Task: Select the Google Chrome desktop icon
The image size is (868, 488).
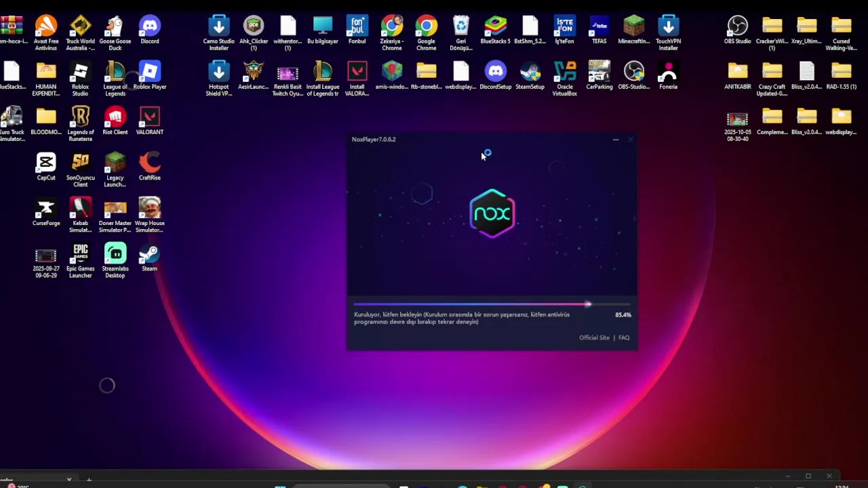Action: [426, 33]
